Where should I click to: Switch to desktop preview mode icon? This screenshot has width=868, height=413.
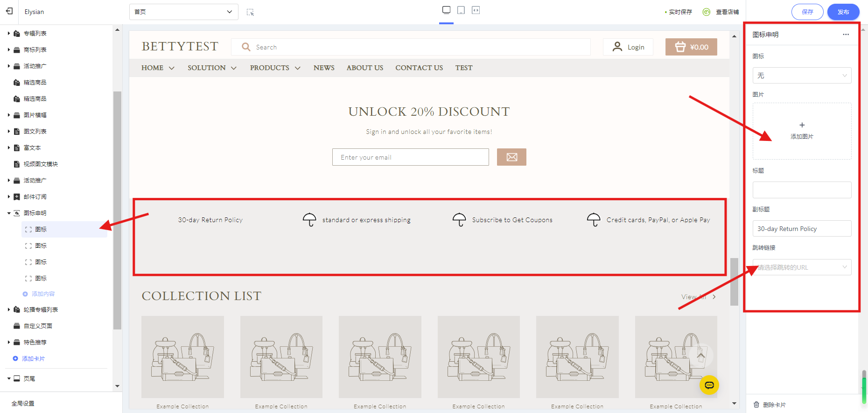click(446, 10)
